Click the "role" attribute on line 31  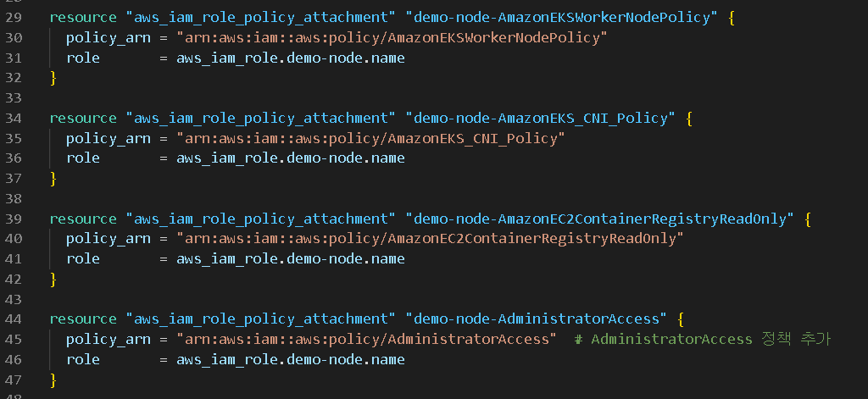point(83,58)
